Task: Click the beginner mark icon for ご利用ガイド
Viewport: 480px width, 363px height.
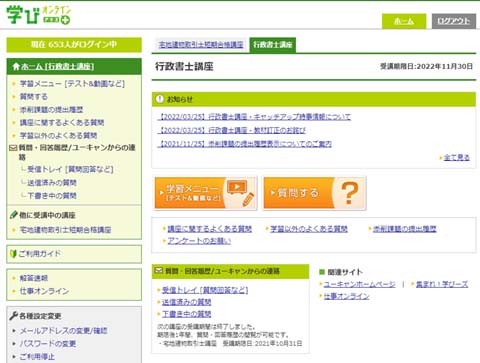Action: 13,254
